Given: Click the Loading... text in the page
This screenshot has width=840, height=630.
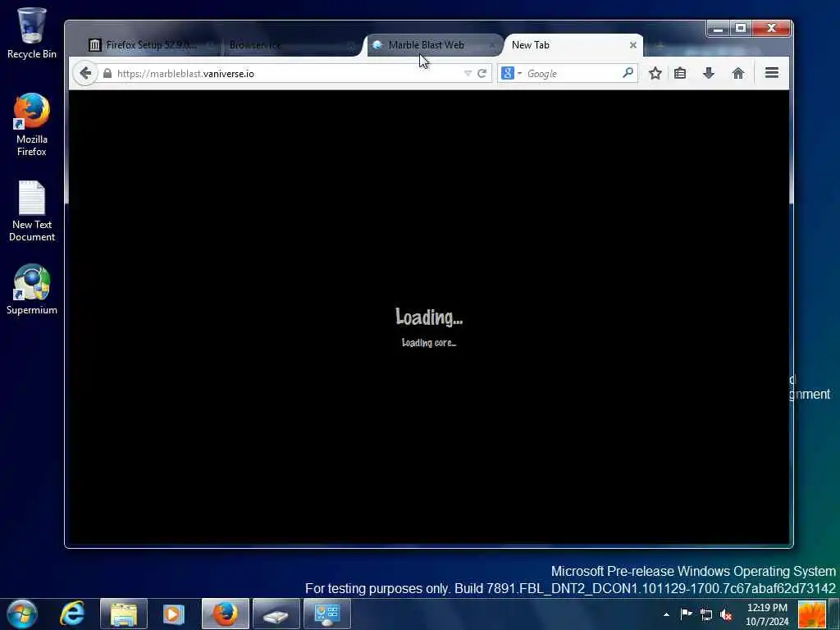Looking at the screenshot, I should point(428,317).
